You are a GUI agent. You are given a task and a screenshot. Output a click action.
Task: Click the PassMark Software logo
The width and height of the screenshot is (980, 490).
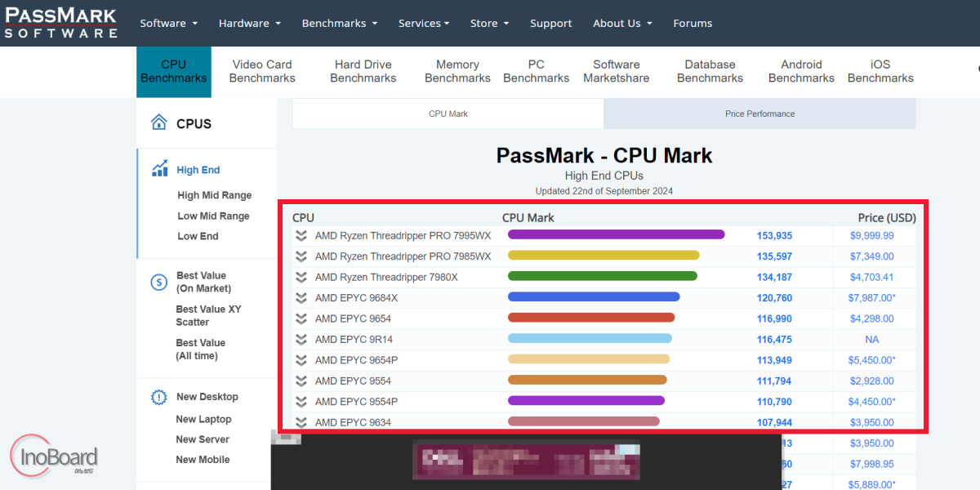click(x=60, y=23)
